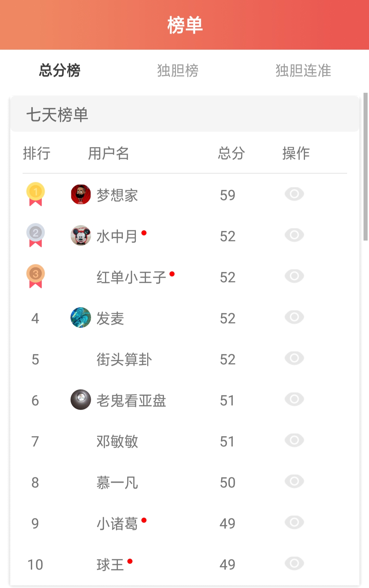Tap the eye icon for 慕一凡
The height and width of the screenshot is (588, 369).
point(294,482)
